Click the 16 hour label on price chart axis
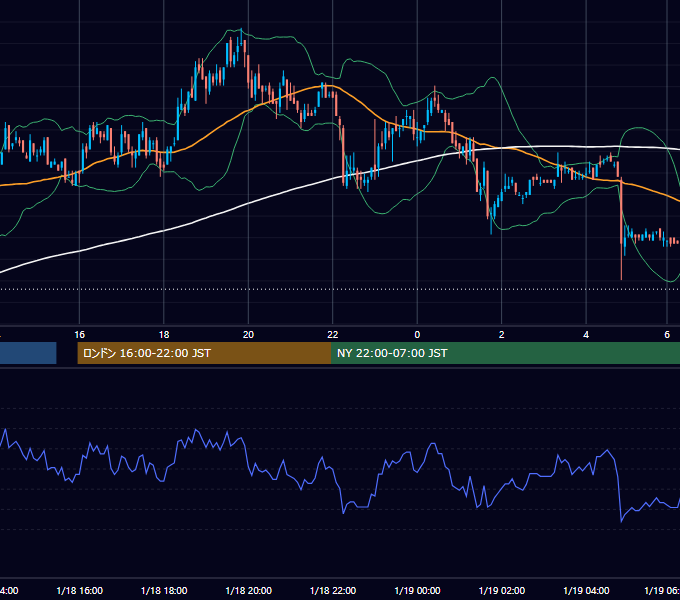This screenshot has height=600, width=680. coord(80,335)
